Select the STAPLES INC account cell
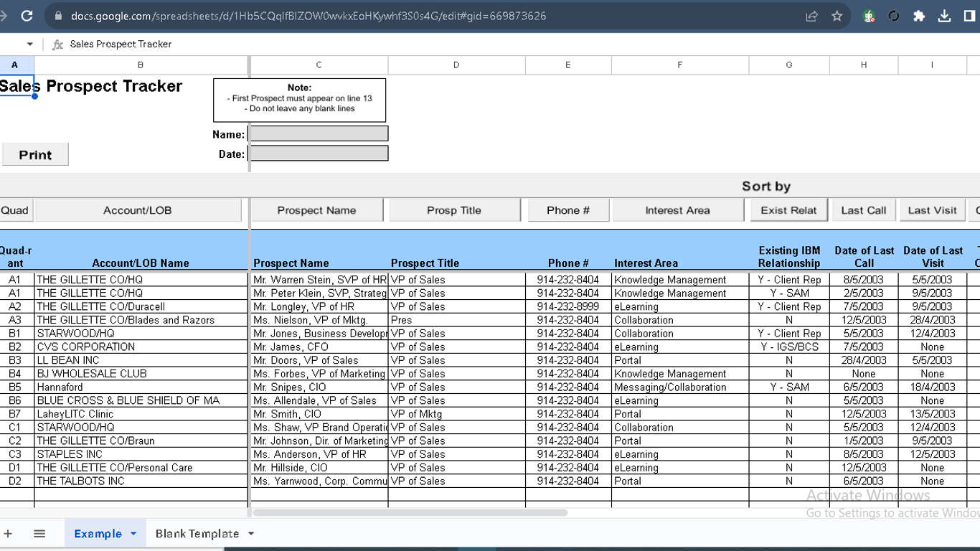The height and width of the screenshot is (551, 980). (141, 454)
